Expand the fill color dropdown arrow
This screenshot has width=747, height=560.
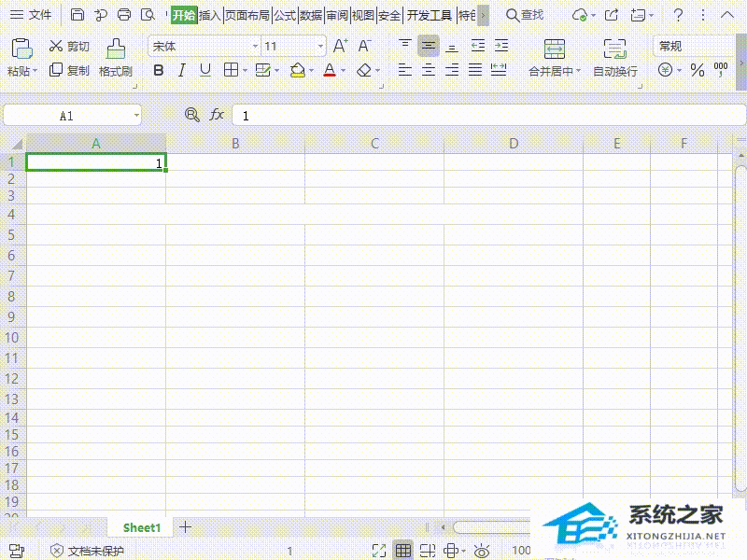[x=311, y=71]
